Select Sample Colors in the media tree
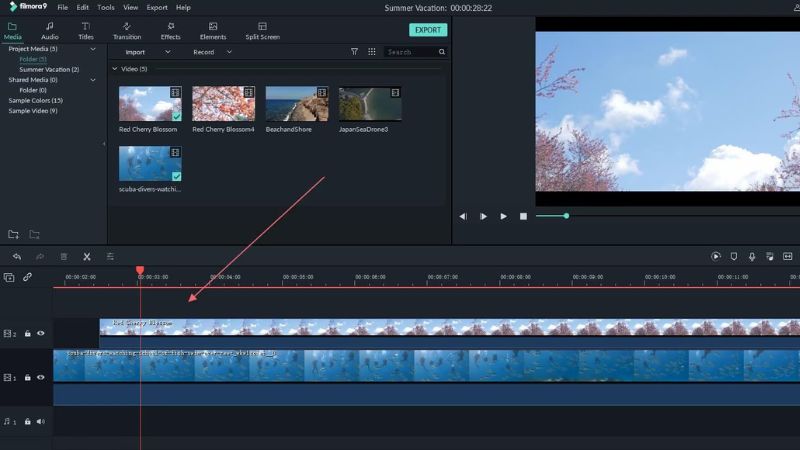Image resolution: width=800 pixels, height=450 pixels. (35, 100)
